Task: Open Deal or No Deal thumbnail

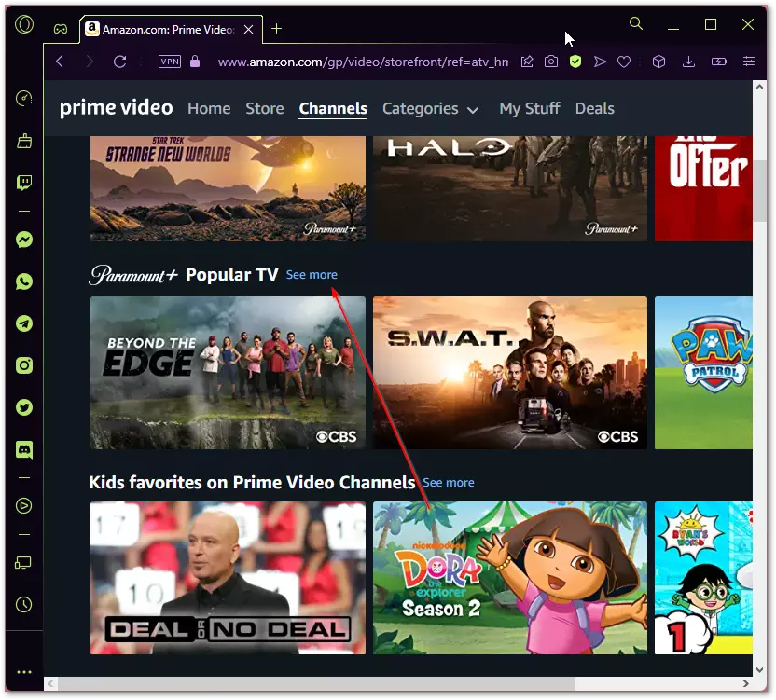Action: pyautogui.click(x=229, y=578)
